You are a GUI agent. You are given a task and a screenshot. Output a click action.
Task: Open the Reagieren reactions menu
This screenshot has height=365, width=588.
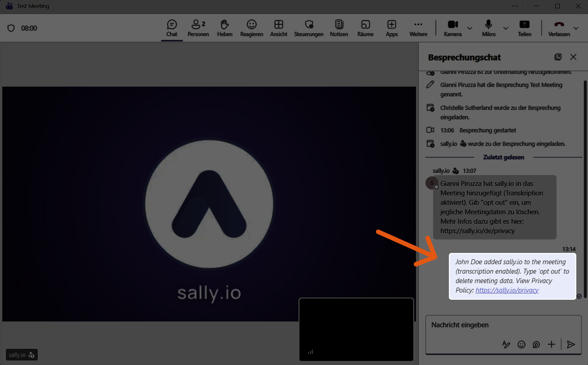point(252,28)
